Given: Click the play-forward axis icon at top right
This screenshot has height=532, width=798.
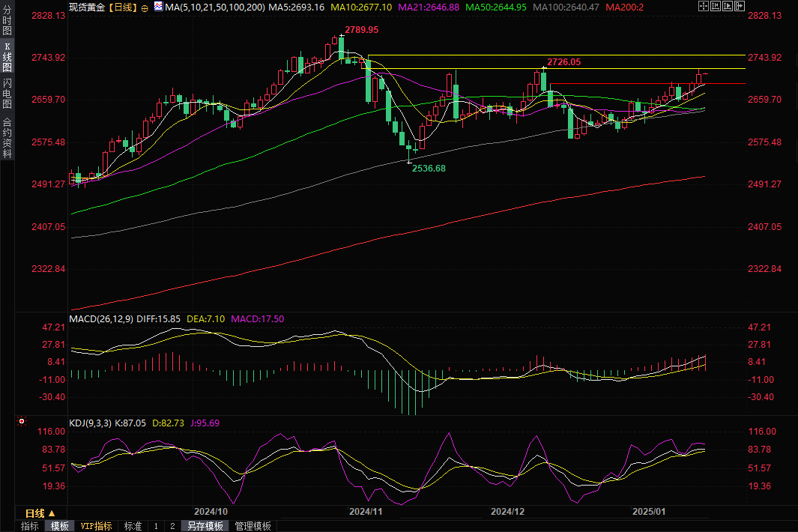Looking at the screenshot, I should click(727, 6).
